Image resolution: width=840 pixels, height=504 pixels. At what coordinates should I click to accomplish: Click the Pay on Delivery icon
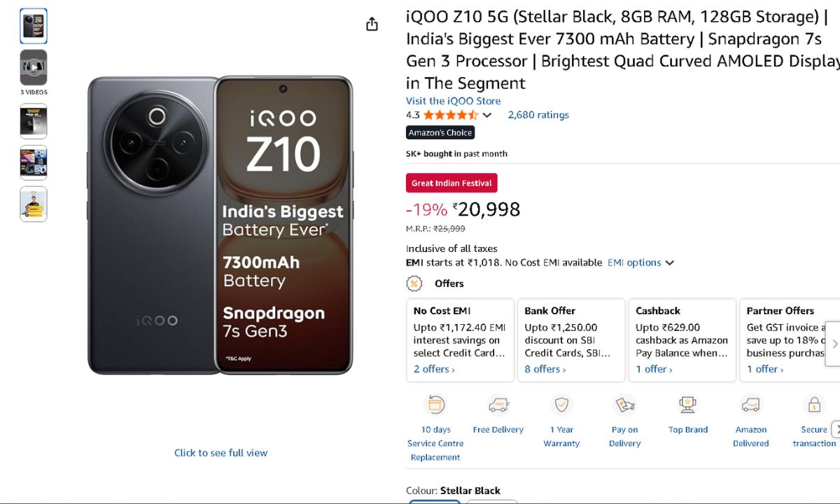(624, 405)
